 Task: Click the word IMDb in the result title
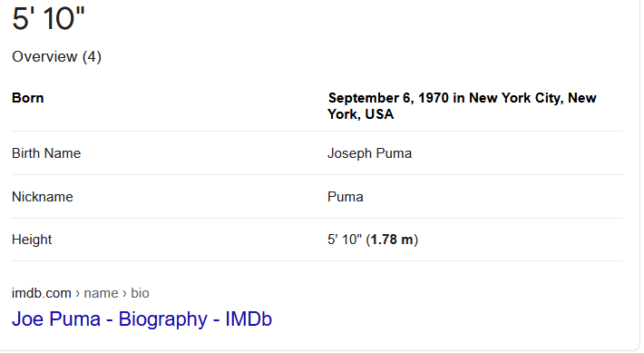coord(249,319)
